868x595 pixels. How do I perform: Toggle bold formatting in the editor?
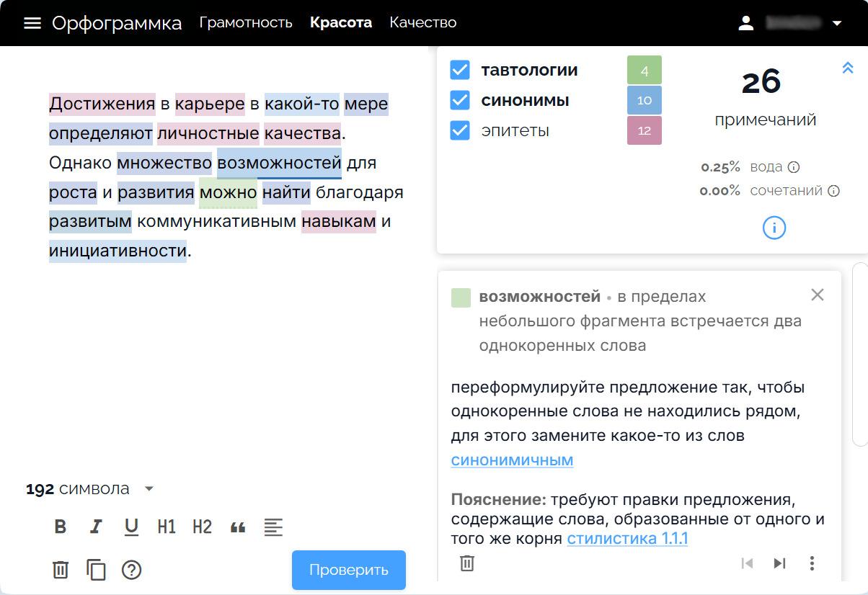[61, 527]
